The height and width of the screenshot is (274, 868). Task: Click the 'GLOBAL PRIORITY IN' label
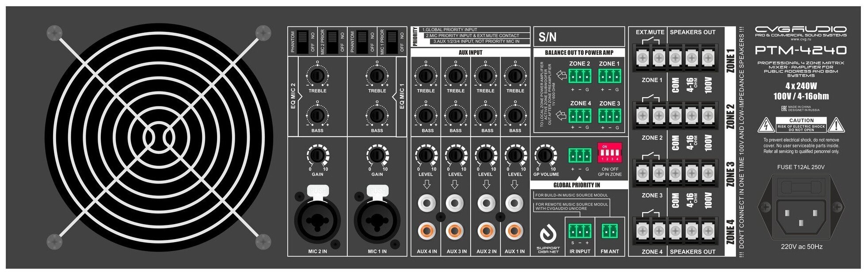tap(576, 185)
